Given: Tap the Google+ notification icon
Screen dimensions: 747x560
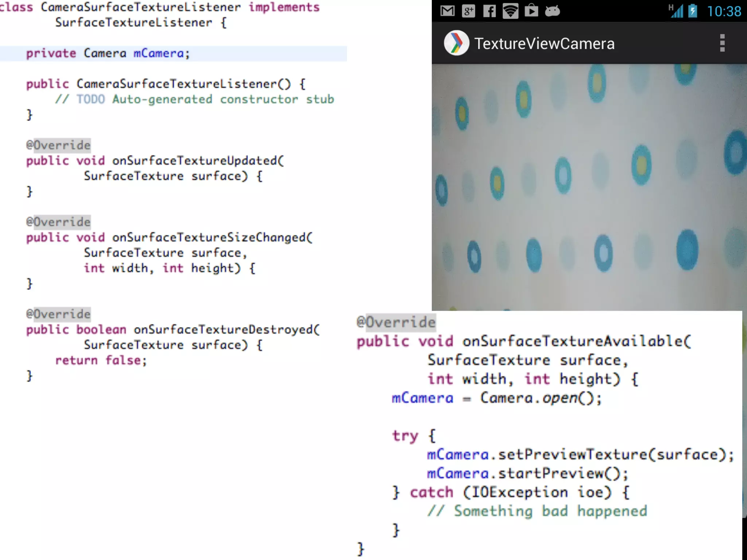Looking at the screenshot, I should [468, 11].
